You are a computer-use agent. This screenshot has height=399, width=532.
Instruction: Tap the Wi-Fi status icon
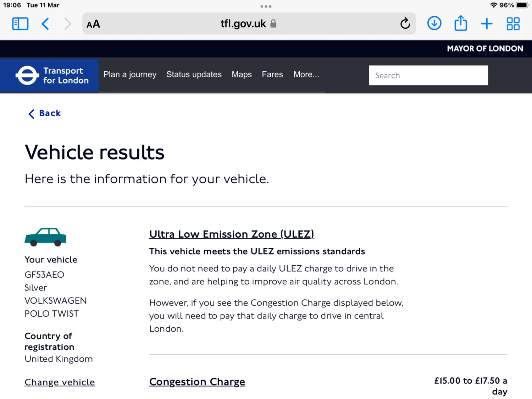tap(493, 5)
